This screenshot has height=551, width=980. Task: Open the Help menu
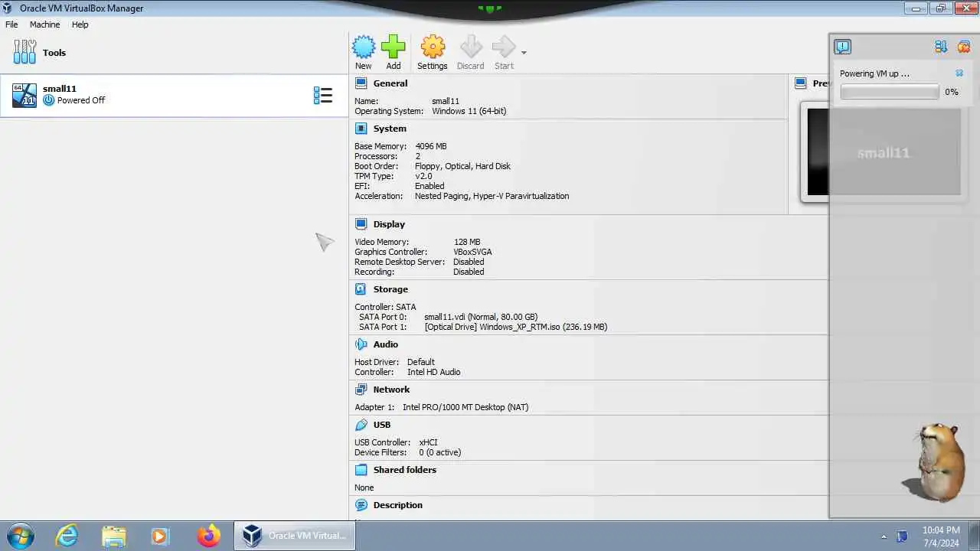point(80,24)
